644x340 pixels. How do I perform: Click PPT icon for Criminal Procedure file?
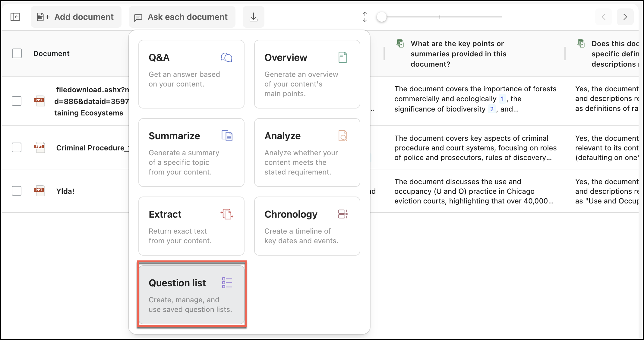coord(39,147)
